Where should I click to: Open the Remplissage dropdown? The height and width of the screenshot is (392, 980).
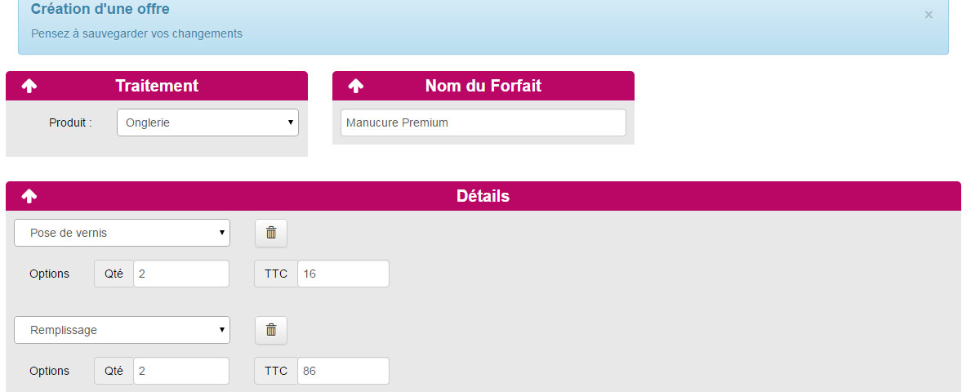coord(122,330)
